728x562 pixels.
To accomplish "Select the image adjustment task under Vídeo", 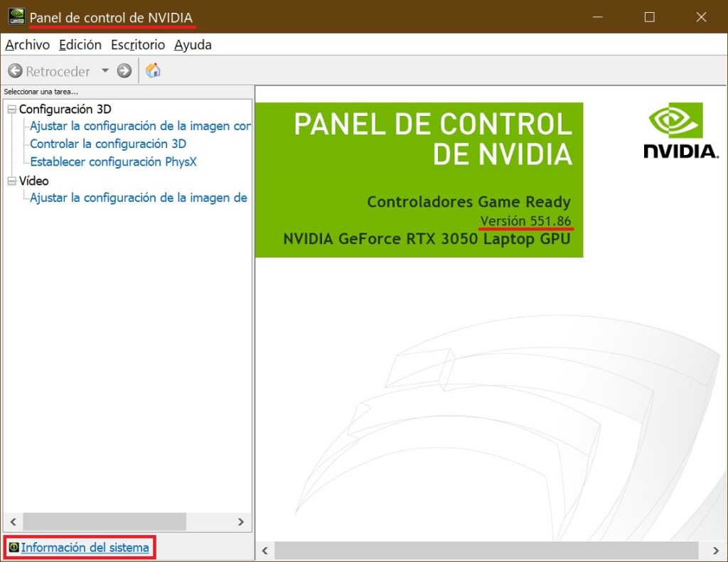I will (x=139, y=198).
